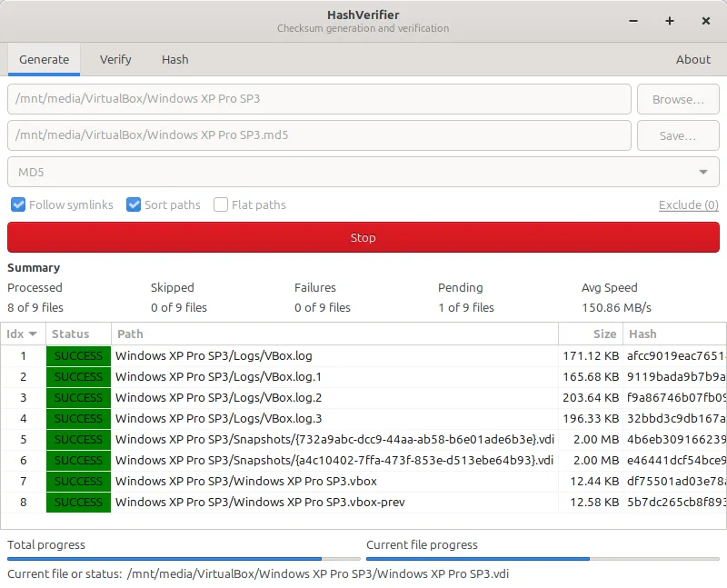Viewport: 727px width, 588px height.
Task: Open the Exclude (0) link
Action: tap(689, 205)
